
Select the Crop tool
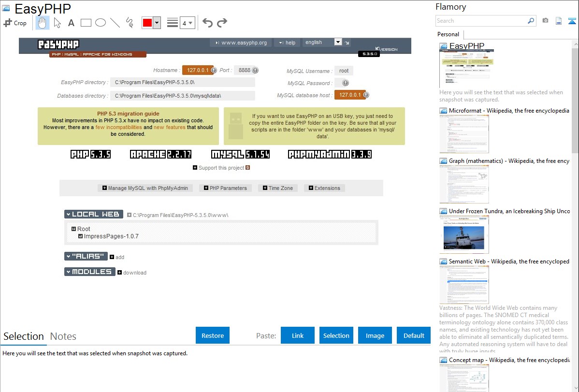15,23
